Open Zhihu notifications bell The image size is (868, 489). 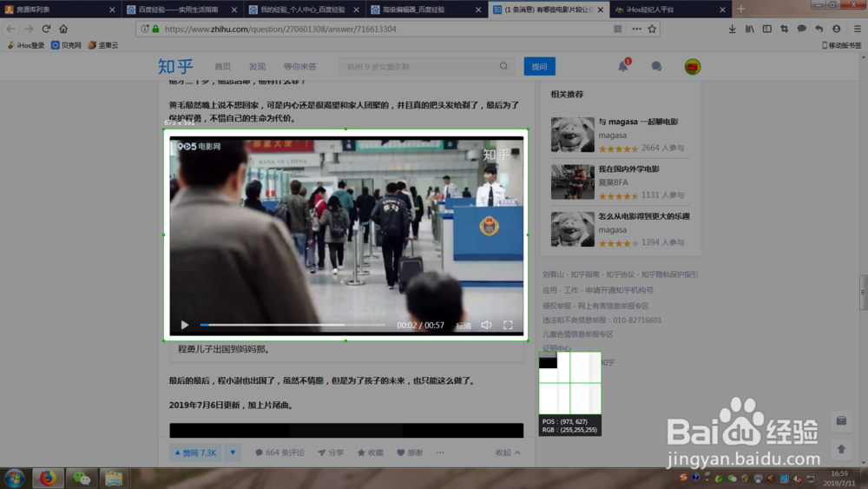click(623, 67)
